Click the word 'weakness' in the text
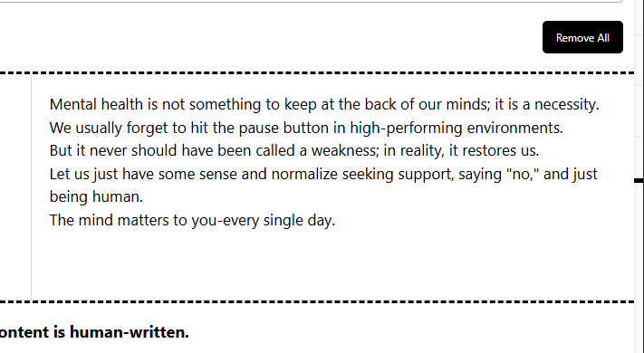This screenshot has width=644, height=353. pyautogui.click(x=343, y=150)
